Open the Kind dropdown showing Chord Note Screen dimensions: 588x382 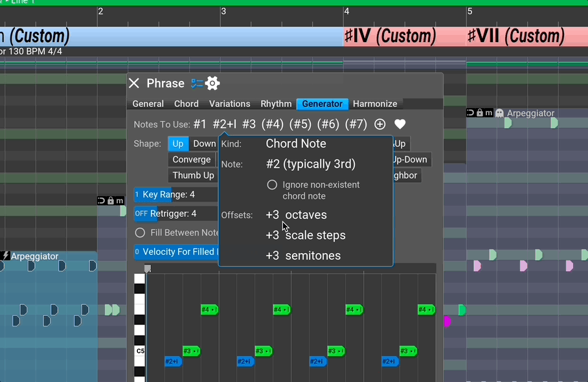point(296,144)
